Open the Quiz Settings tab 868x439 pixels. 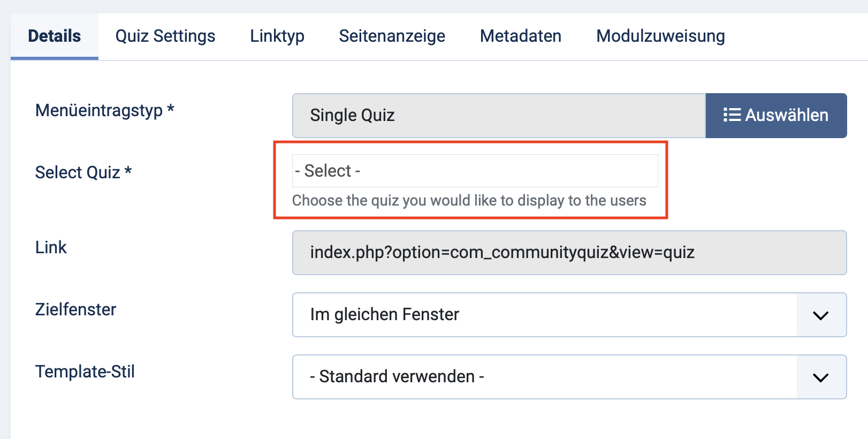(165, 36)
